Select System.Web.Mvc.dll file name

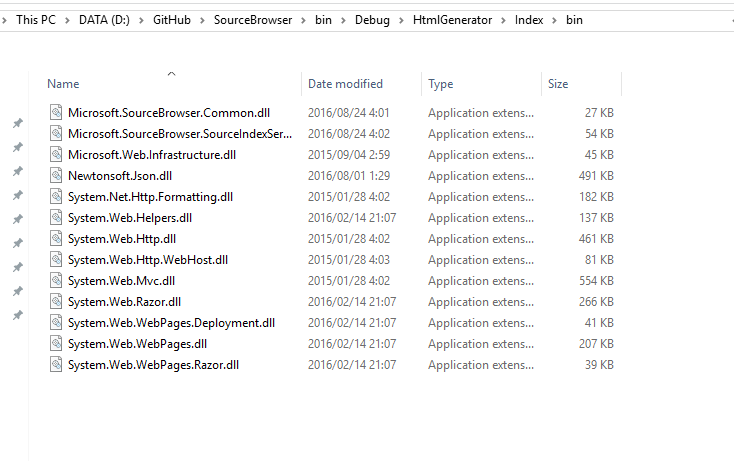pyautogui.click(x=121, y=281)
